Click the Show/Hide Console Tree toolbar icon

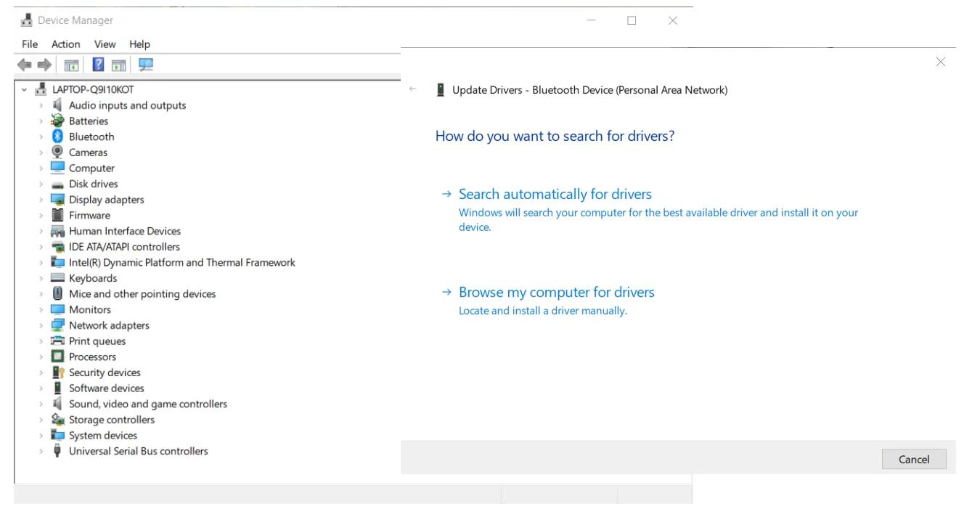point(71,65)
